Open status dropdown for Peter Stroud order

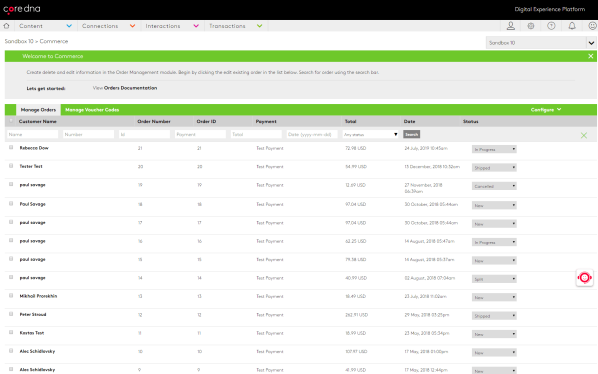point(494,316)
